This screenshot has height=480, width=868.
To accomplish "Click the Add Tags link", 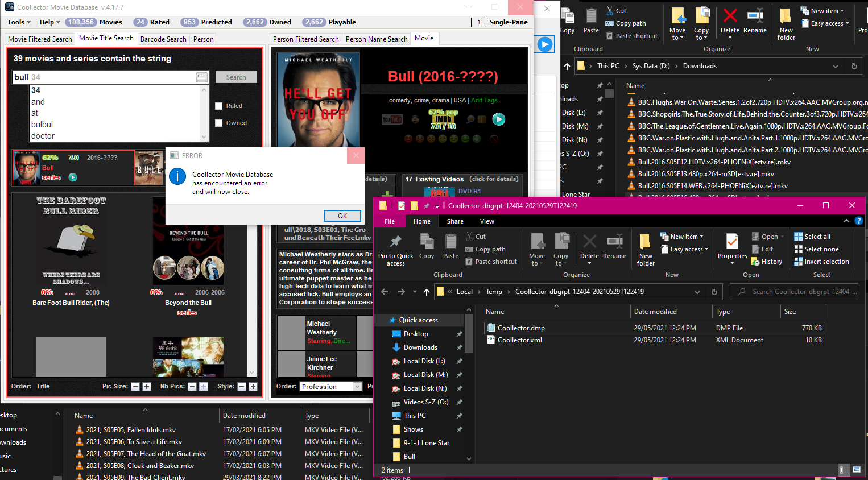I will (484, 100).
